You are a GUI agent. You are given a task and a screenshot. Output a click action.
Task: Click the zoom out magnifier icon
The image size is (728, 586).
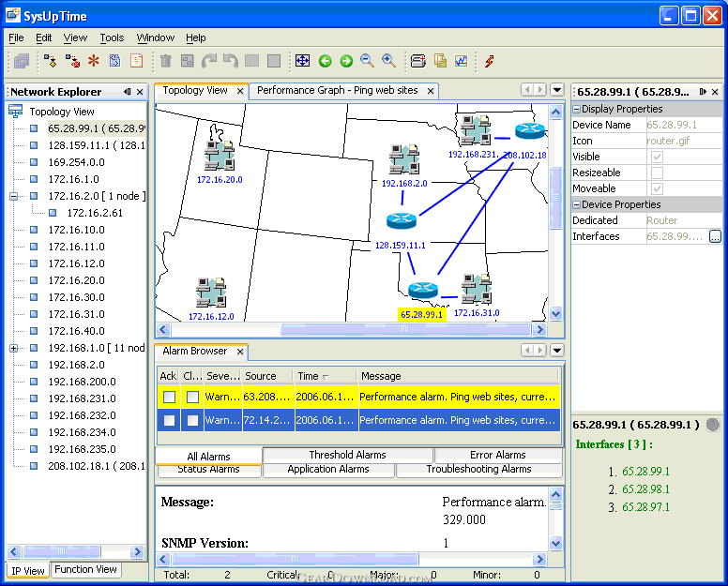[x=367, y=61]
